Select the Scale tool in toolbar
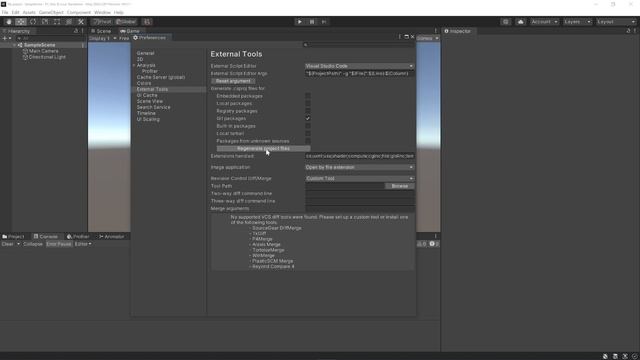The image size is (640, 360). pyautogui.click(x=45, y=22)
